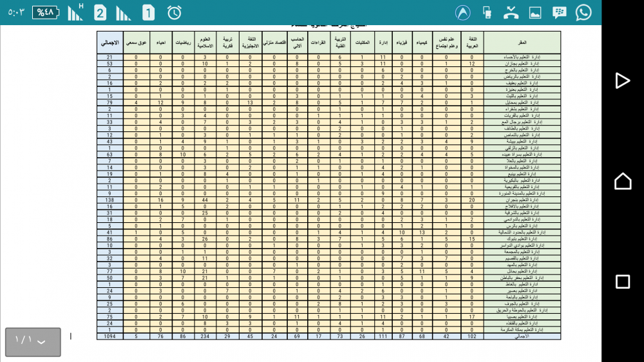Screen dimensions: 644x362
Task: Click the إدارة total cell 111
Action: pyautogui.click(x=383, y=336)
